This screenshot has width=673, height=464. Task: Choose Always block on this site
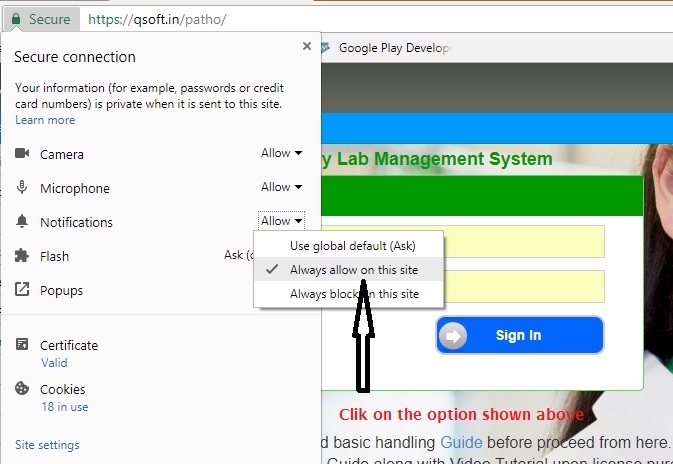click(354, 294)
